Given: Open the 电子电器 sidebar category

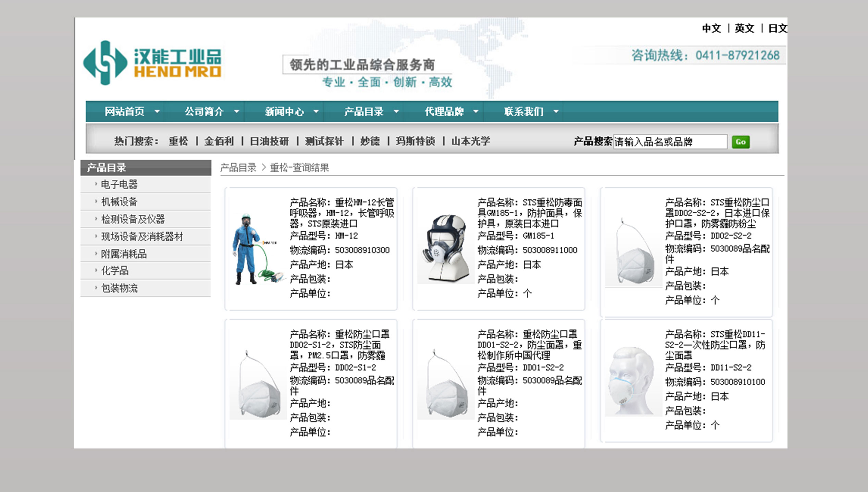Looking at the screenshot, I should tap(119, 184).
